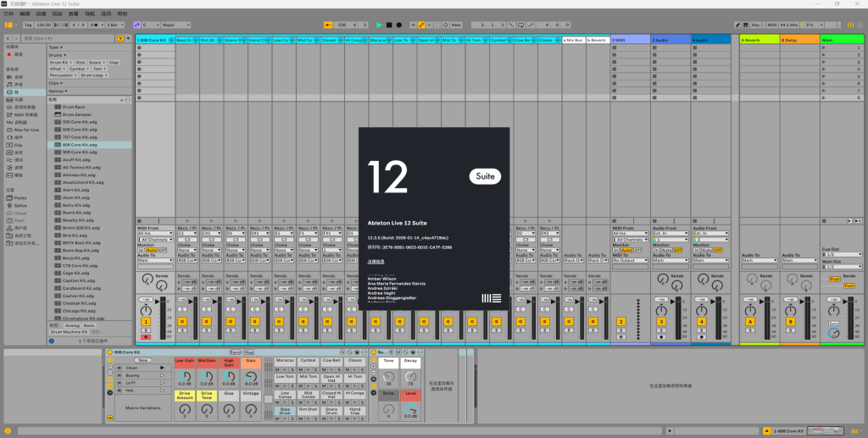Image resolution: width=868 pixels, height=438 pixels.
Task: Click the Stop button in transport
Action: click(x=388, y=25)
